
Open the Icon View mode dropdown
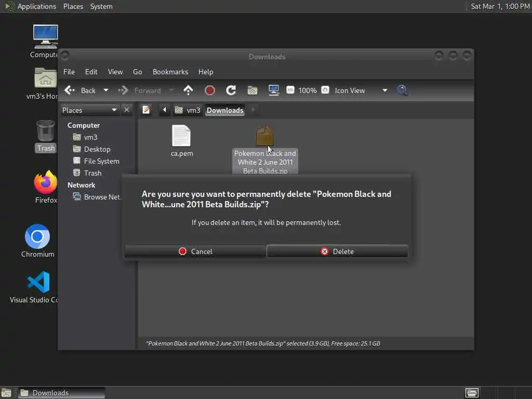click(361, 90)
